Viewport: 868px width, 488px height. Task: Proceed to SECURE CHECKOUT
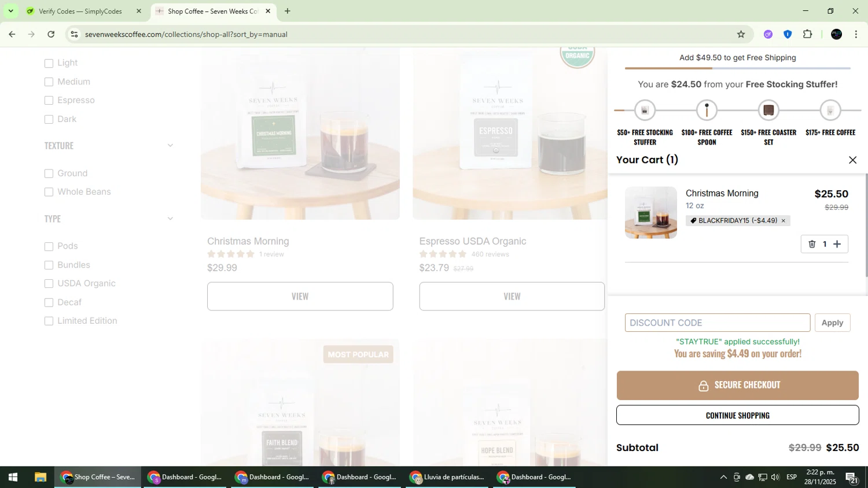click(x=737, y=386)
